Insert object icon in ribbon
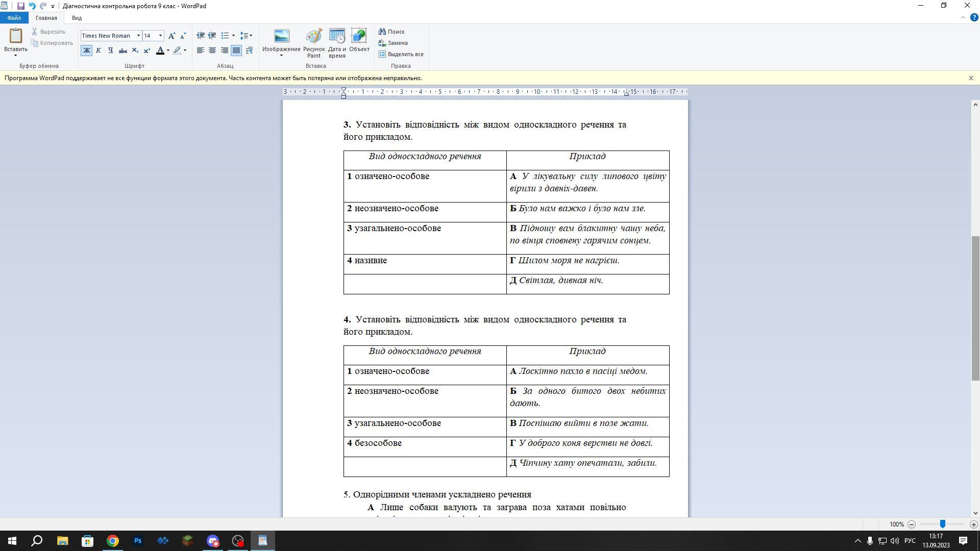The width and height of the screenshot is (980, 551). 359,41
